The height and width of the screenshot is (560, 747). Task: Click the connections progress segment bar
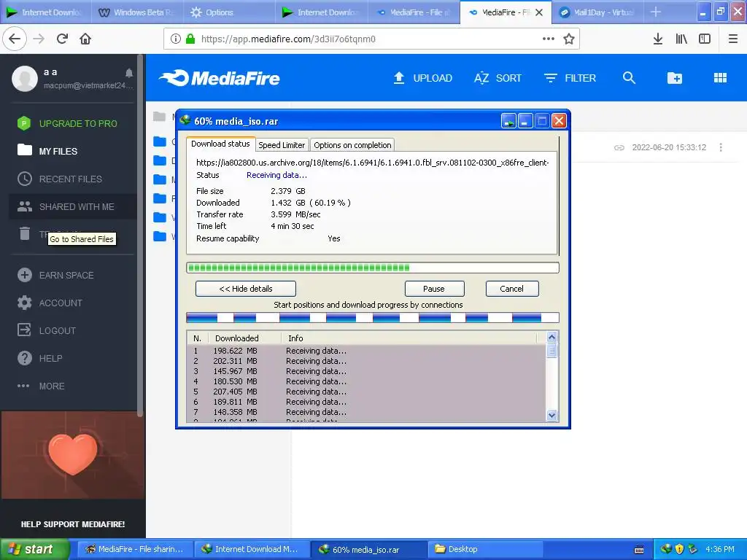(x=373, y=318)
